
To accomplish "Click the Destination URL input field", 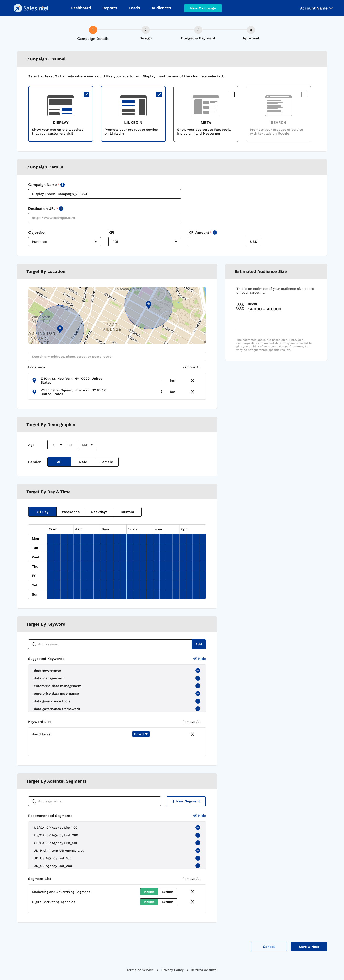I will pos(105,218).
